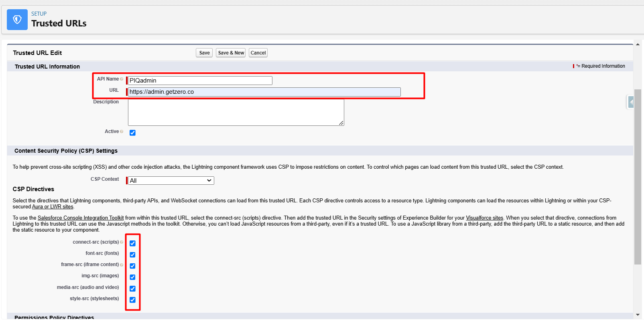The height and width of the screenshot is (323, 644).
Task: Click the Trusted URL Information section header
Action: click(47, 67)
